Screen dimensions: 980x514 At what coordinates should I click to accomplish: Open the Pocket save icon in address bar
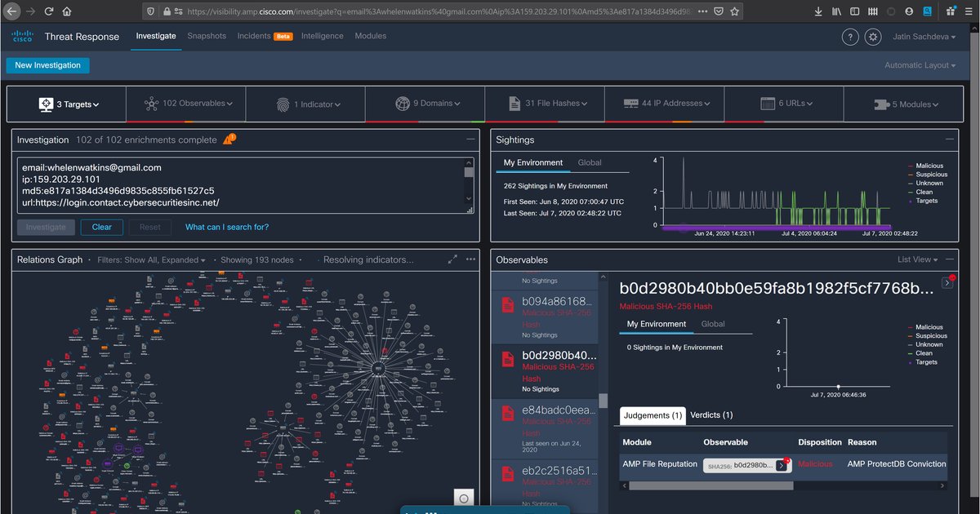(717, 12)
